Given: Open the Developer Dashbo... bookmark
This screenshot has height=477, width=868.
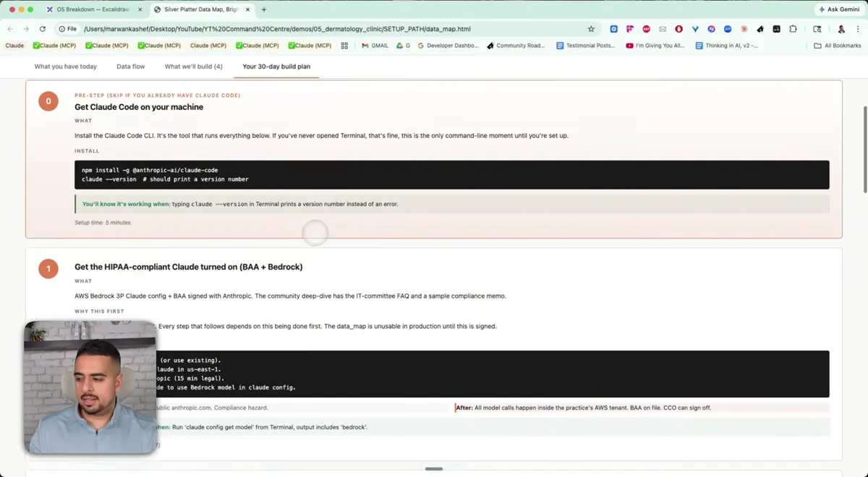Looking at the screenshot, I should (448, 46).
